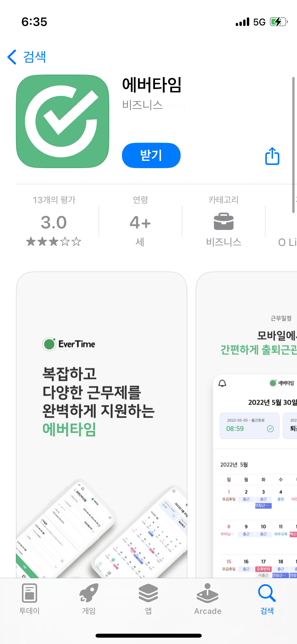Viewport: 297px width, 644px height.
Task: Tap the 검색 back link text
Action: pos(35,57)
